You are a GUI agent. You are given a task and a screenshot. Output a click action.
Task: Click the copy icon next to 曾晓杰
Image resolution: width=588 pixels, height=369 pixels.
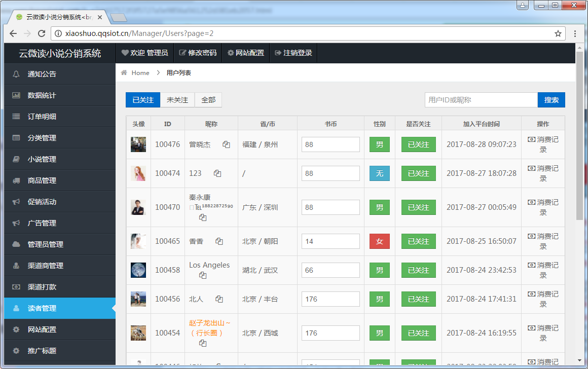point(226,144)
